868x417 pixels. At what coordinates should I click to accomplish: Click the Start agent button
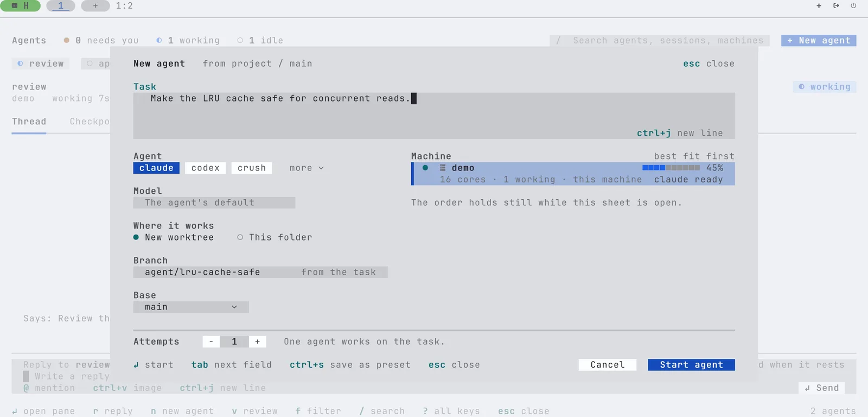691,365
